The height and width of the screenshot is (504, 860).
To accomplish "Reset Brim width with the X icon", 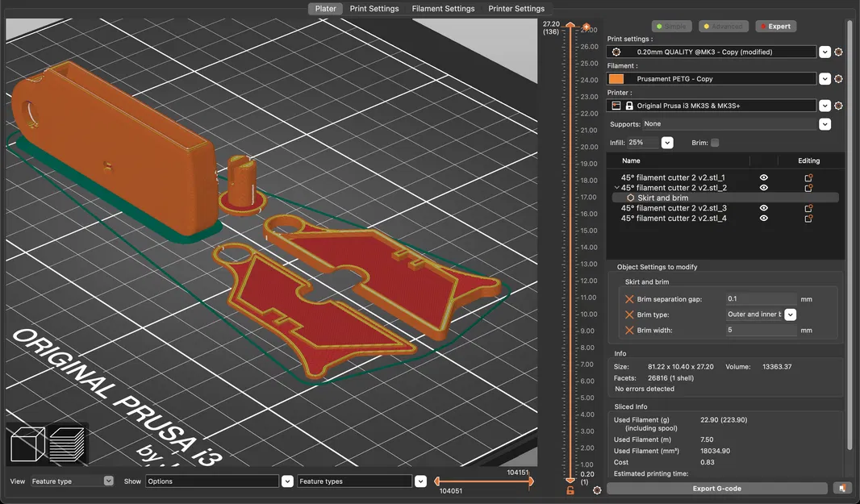I will click(629, 331).
